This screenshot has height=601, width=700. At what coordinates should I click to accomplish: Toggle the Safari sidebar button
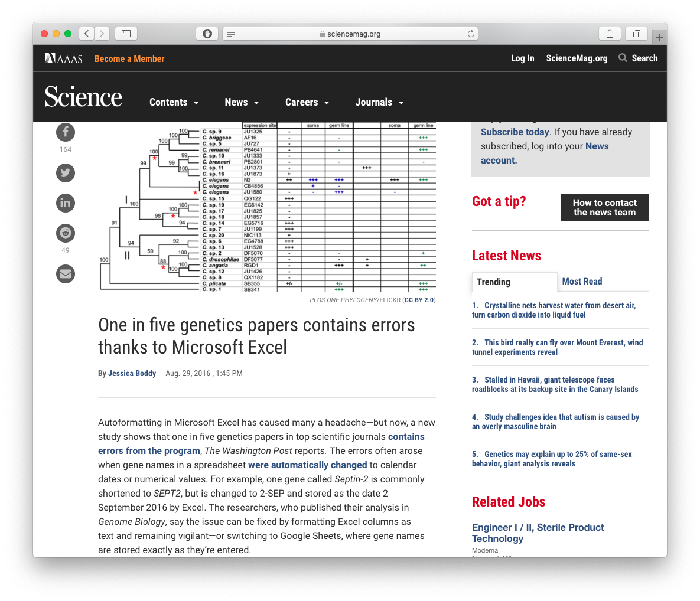[x=126, y=34]
